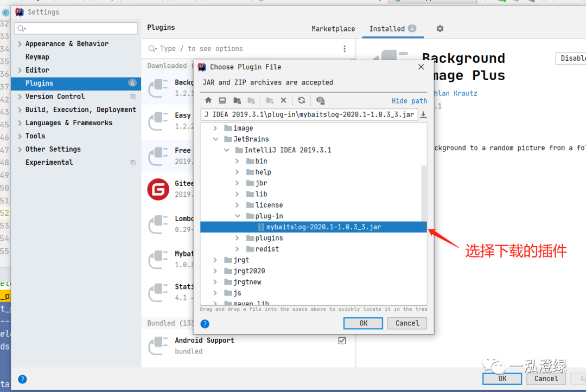Toggle show hidden files icon

321,100
